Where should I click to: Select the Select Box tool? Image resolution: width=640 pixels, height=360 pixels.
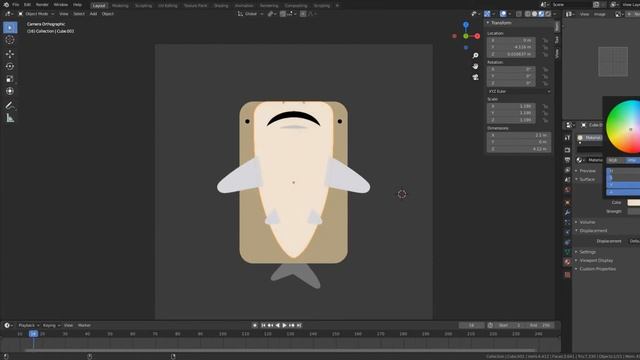(x=10, y=27)
